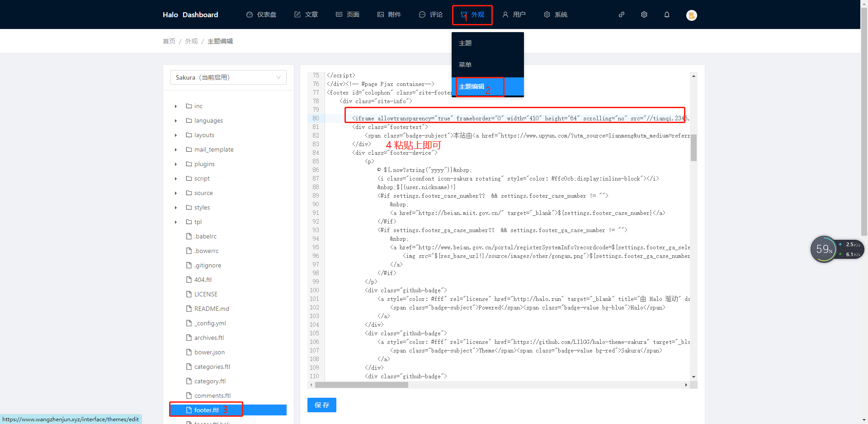Click the script folder icon
Image resolution: width=868 pixels, height=424 pixels.
pos(189,178)
